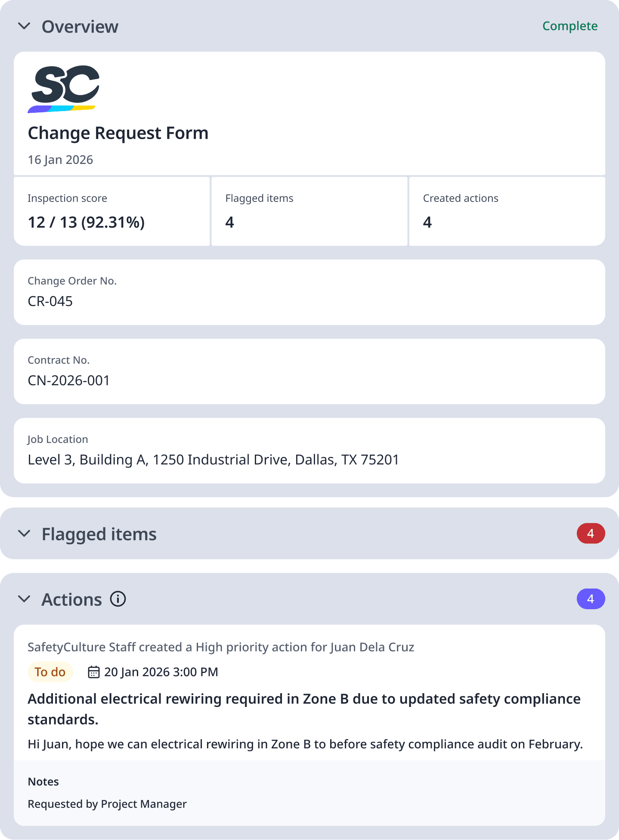Click the Job Location field
This screenshot has width=619, height=840.
pyautogui.click(x=309, y=450)
